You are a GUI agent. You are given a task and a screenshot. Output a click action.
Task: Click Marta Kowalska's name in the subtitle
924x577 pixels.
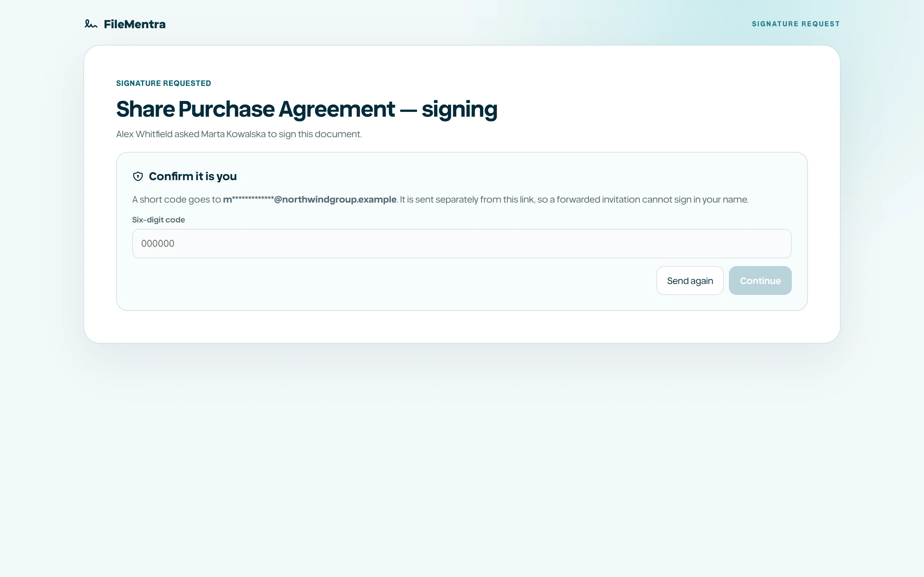click(x=233, y=134)
